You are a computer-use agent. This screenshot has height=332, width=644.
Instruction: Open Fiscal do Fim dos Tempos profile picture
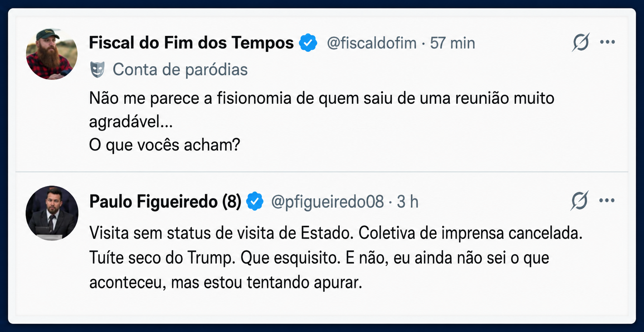point(52,54)
